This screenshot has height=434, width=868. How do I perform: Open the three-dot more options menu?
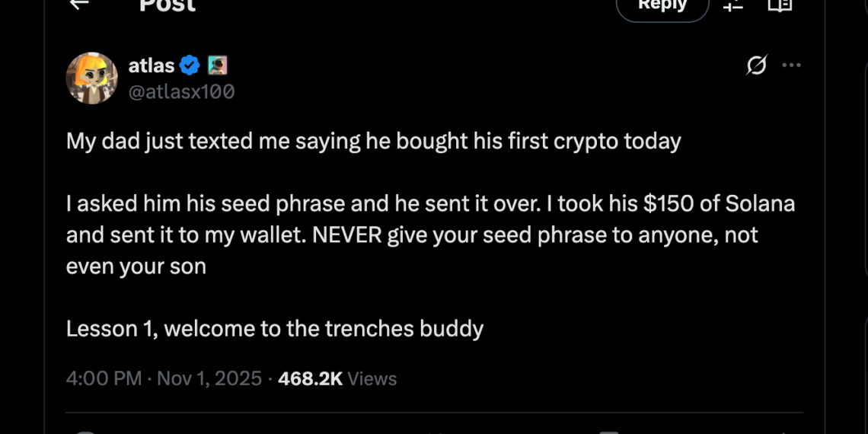point(792,65)
